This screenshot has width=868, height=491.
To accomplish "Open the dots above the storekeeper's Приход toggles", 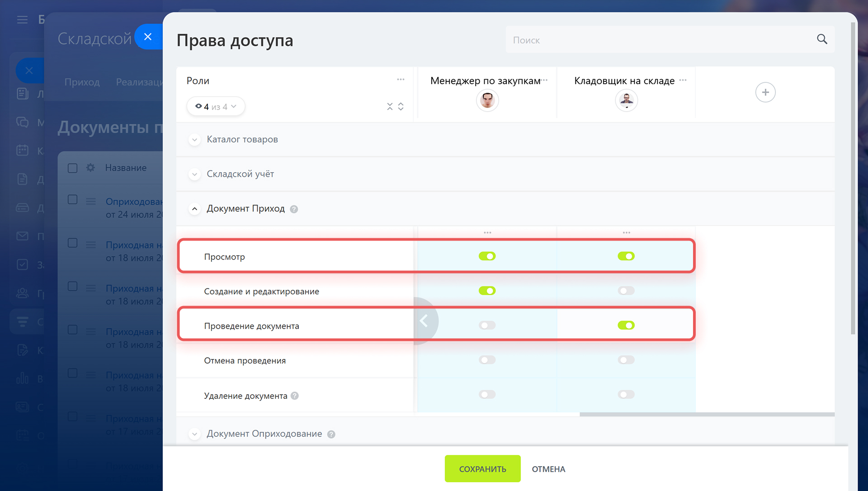I will pyautogui.click(x=626, y=232).
